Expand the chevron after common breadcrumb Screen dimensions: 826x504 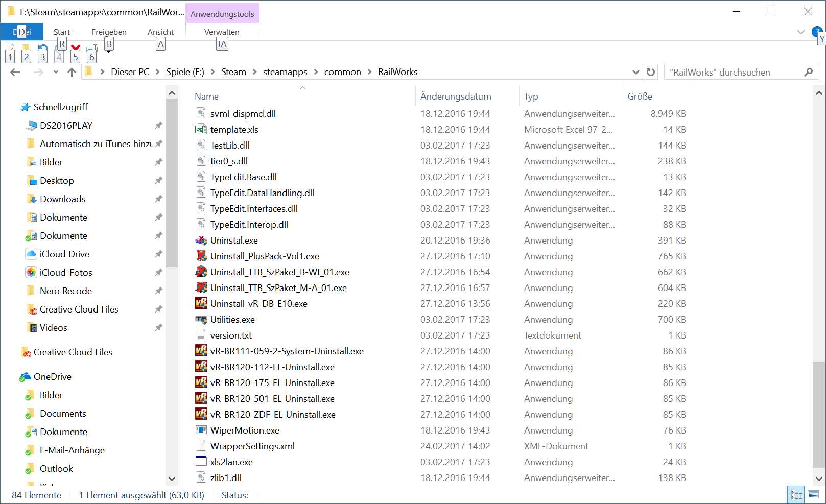pyautogui.click(x=369, y=72)
